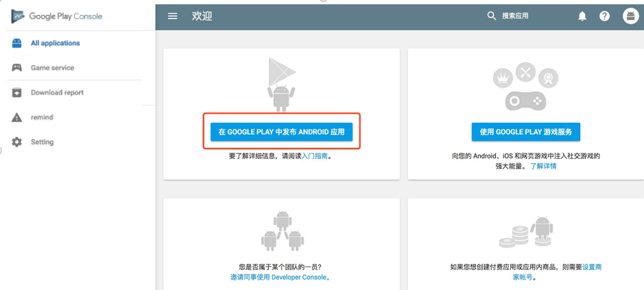
Task: Click the 欢迎 page title
Action: point(202,16)
